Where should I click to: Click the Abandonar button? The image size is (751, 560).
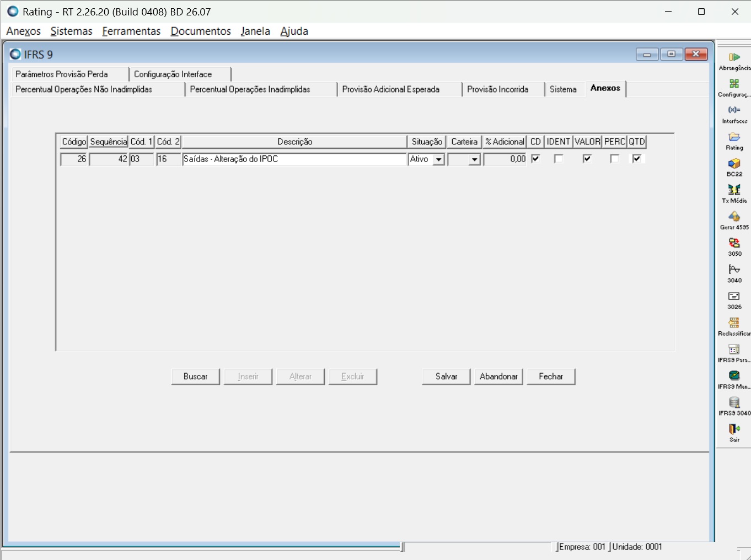498,376
